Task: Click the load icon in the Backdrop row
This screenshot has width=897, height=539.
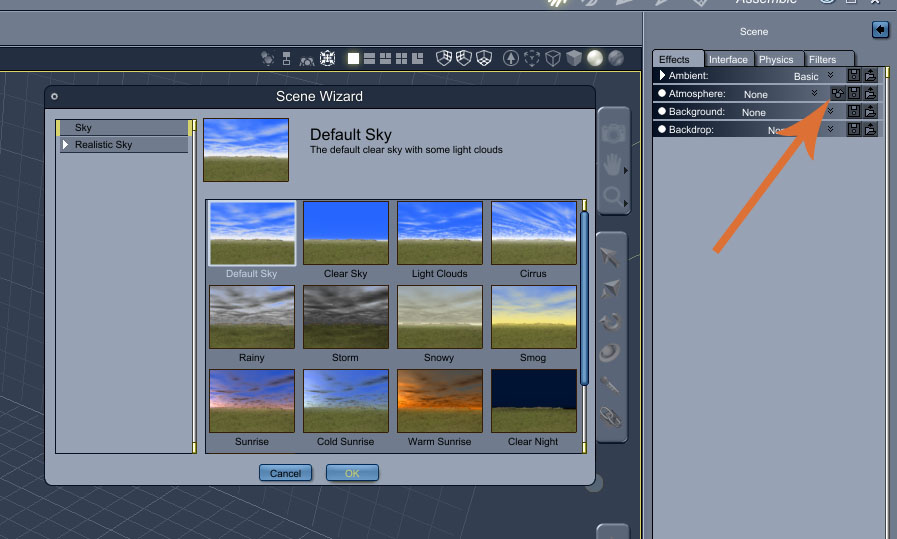Action: (x=870, y=129)
